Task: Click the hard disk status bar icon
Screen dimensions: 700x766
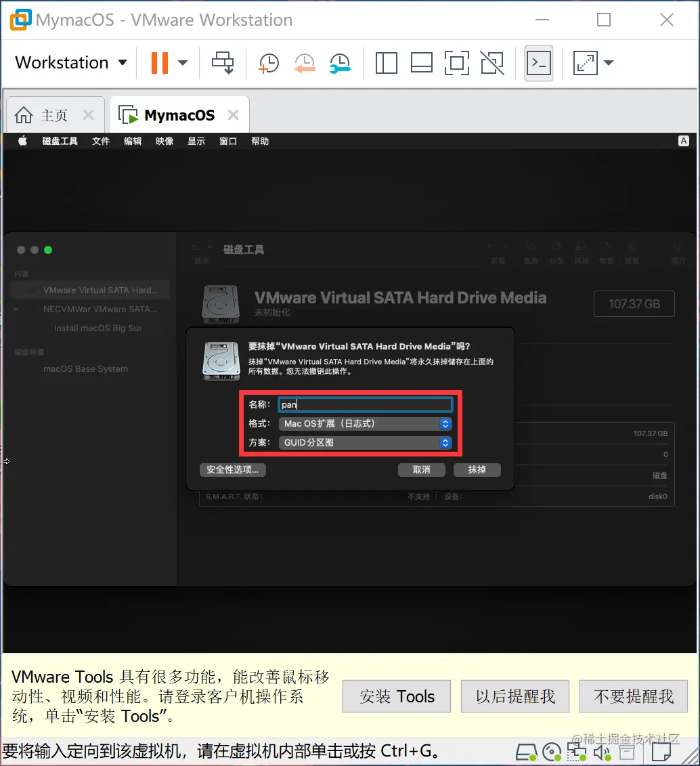Action: 526,753
